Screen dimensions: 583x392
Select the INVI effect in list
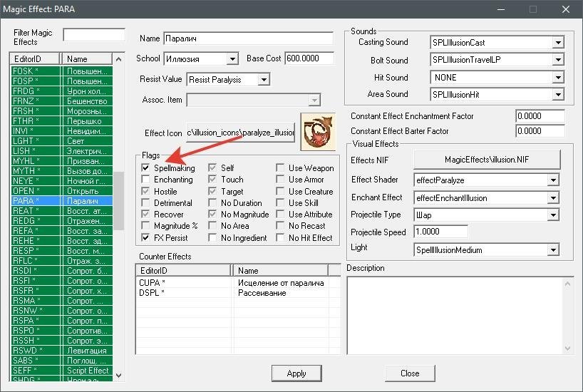tap(36, 132)
